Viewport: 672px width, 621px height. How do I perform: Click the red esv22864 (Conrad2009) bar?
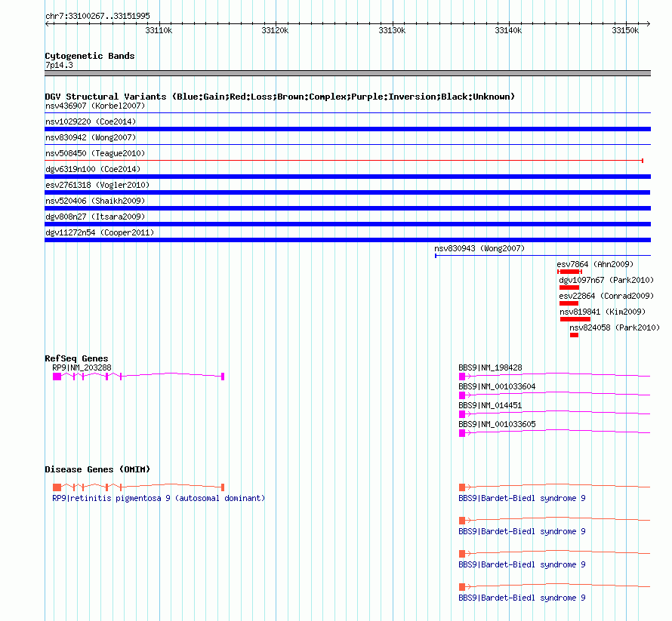coord(569,303)
